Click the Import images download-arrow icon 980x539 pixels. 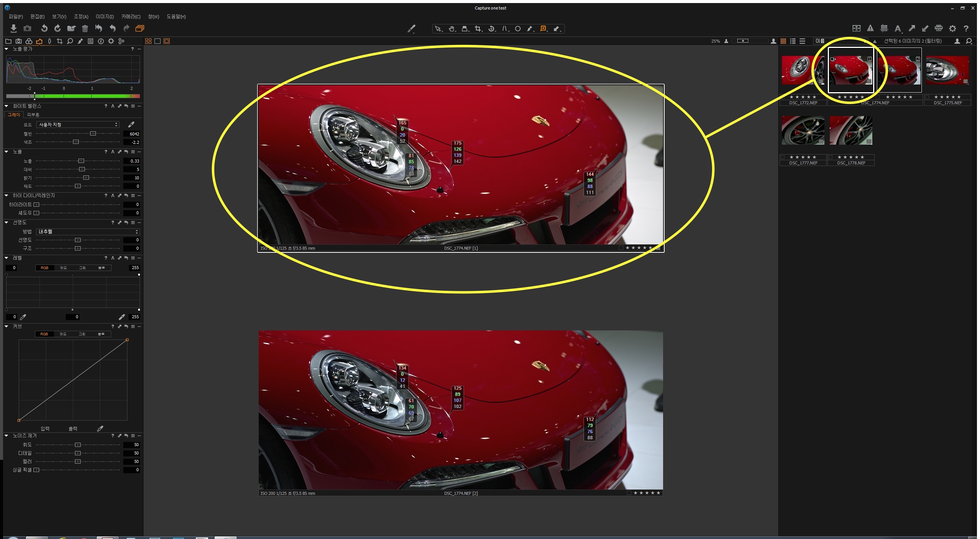coord(13,29)
